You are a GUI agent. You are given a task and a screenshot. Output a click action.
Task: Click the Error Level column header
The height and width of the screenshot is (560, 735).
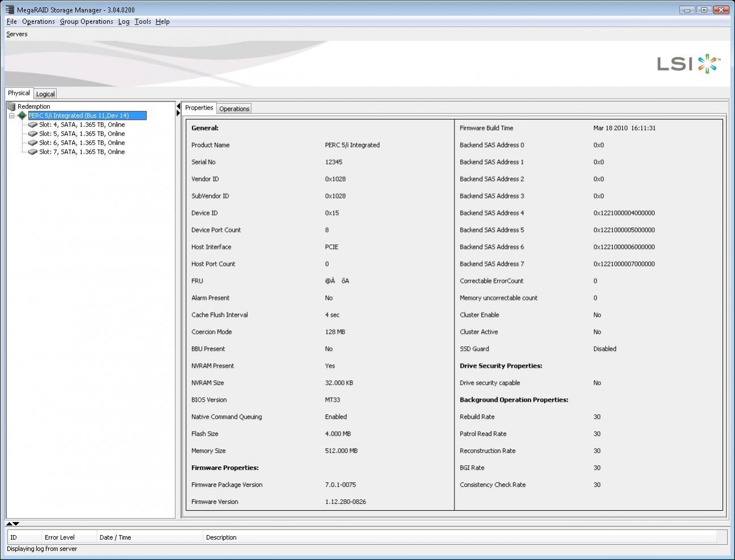[69, 537]
